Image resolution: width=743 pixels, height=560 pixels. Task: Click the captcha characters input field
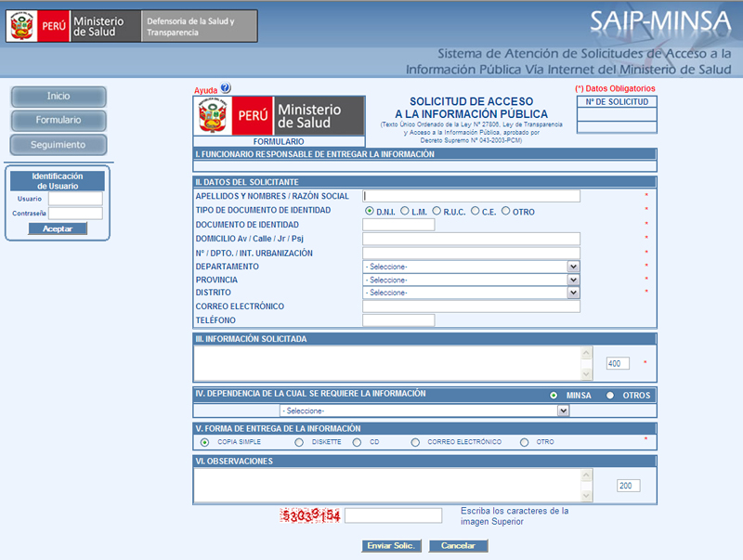pos(393,515)
